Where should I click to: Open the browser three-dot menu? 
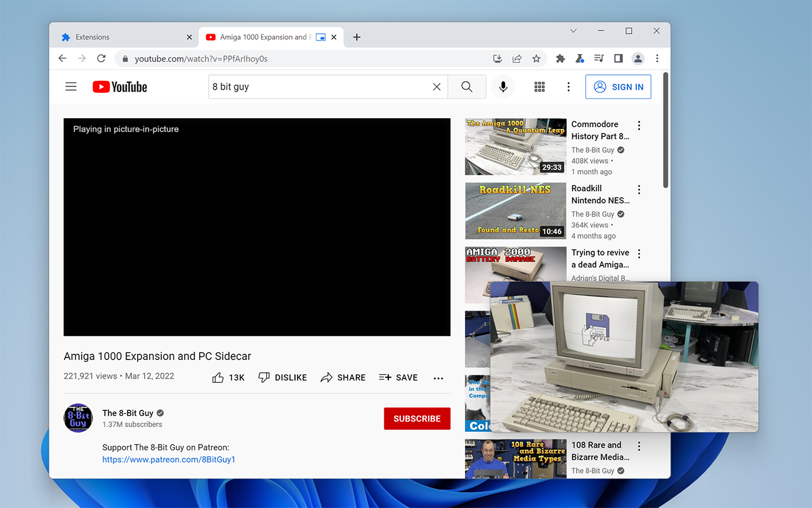coord(657,58)
